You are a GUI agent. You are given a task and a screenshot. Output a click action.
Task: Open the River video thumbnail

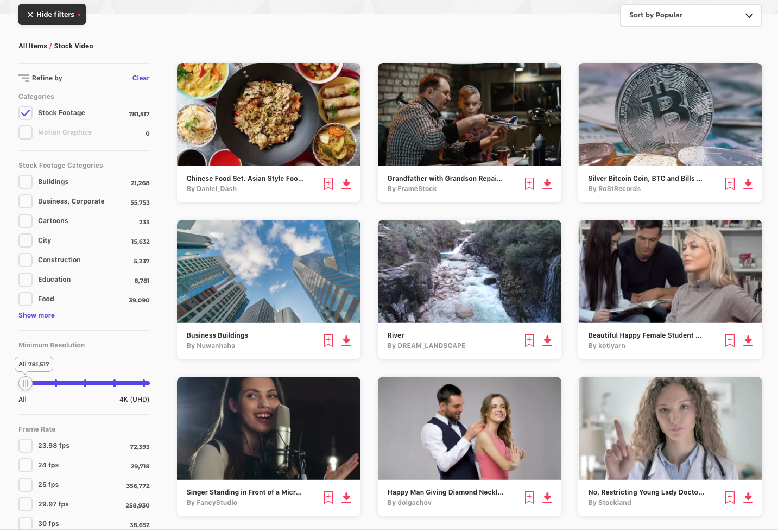click(x=470, y=271)
